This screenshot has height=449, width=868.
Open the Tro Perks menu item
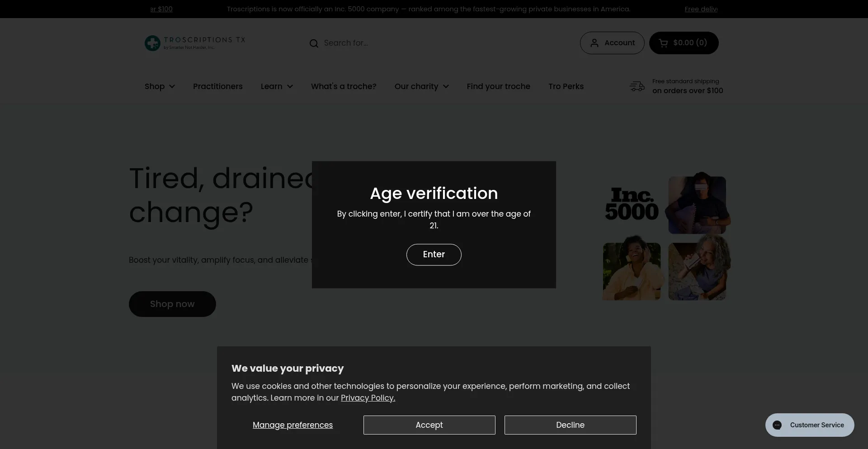(566, 86)
